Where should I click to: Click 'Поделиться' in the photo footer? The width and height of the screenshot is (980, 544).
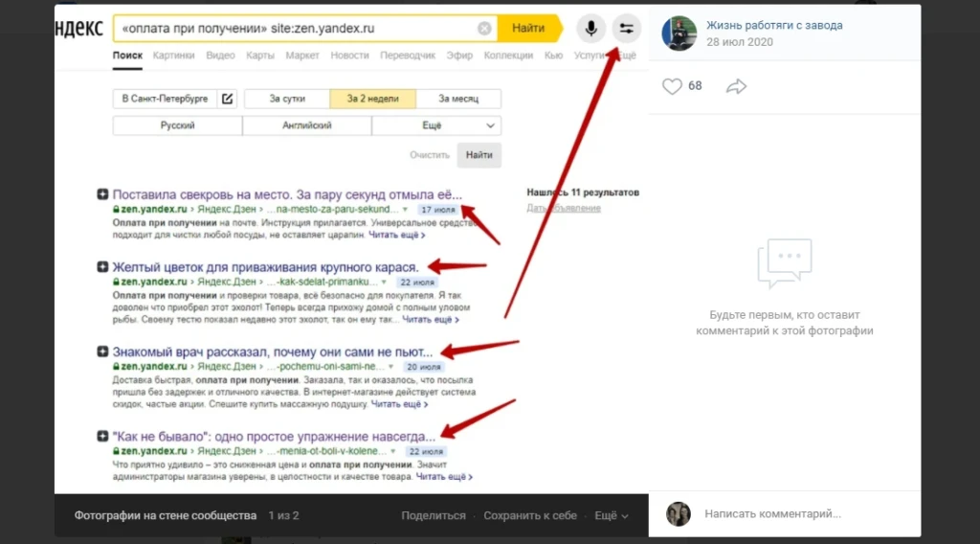434,516
